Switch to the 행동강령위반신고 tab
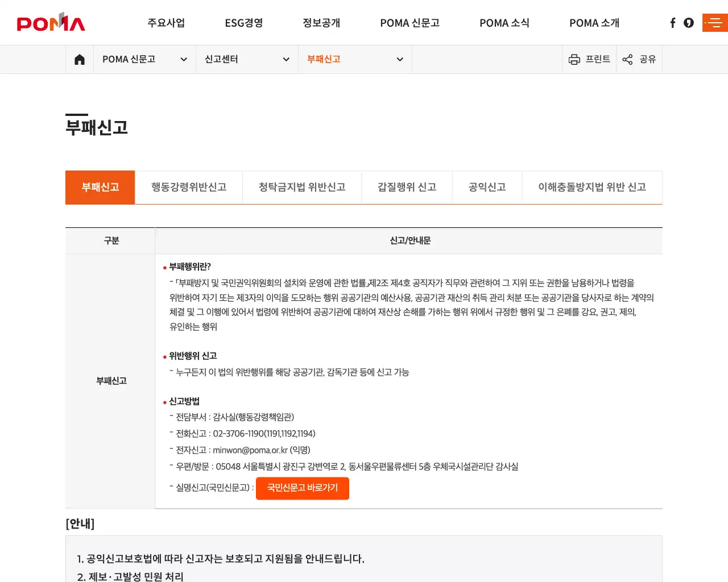Image resolution: width=728 pixels, height=582 pixels. click(189, 187)
